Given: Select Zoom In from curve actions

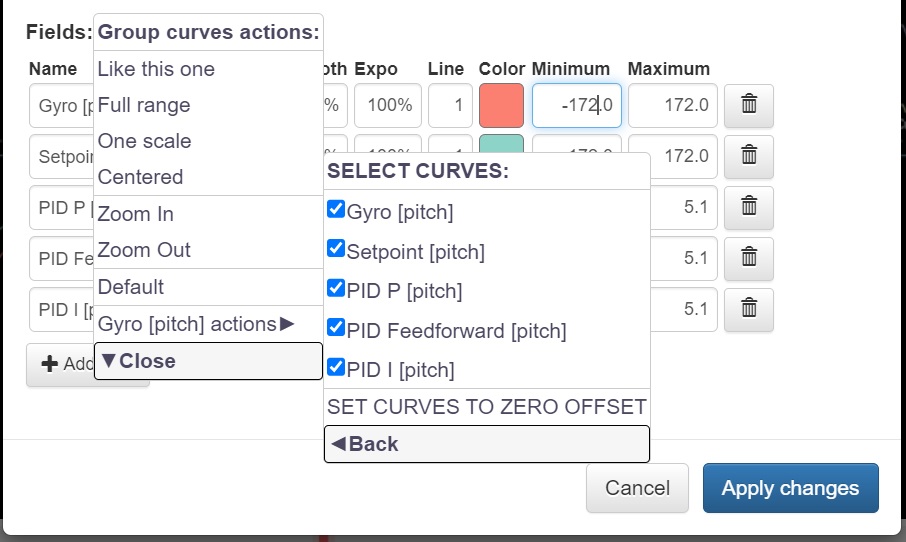Looking at the screenshot, I should click(x=136, y=214).
